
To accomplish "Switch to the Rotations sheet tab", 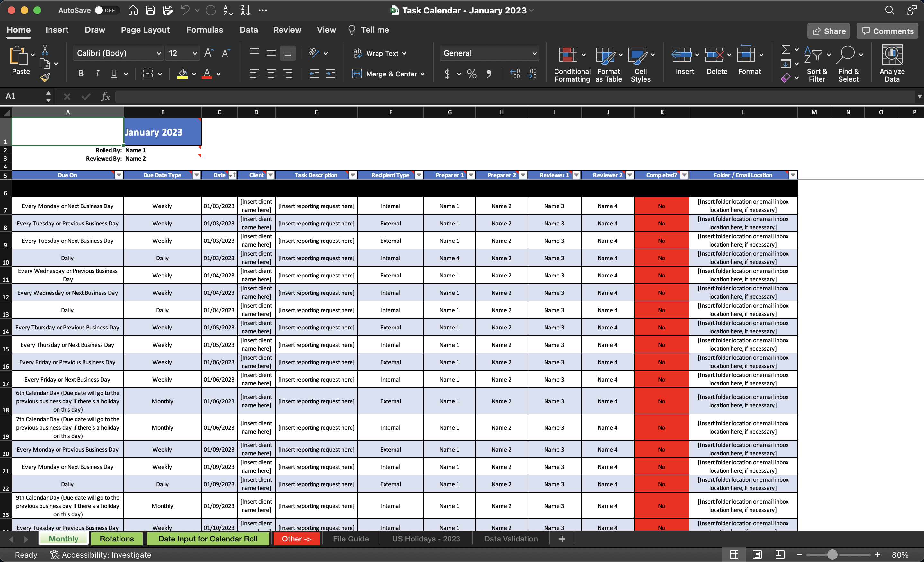I will (117, 539).
